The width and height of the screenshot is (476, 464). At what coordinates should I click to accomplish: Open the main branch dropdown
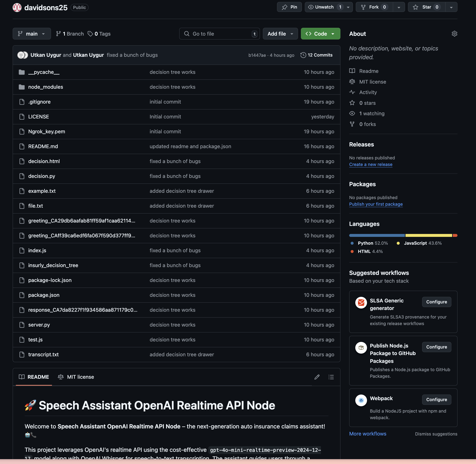(32, 34)
